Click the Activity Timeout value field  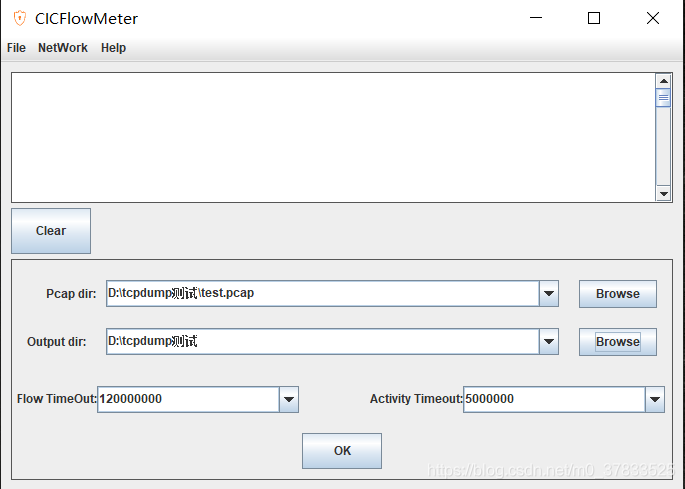pos(554,399)
